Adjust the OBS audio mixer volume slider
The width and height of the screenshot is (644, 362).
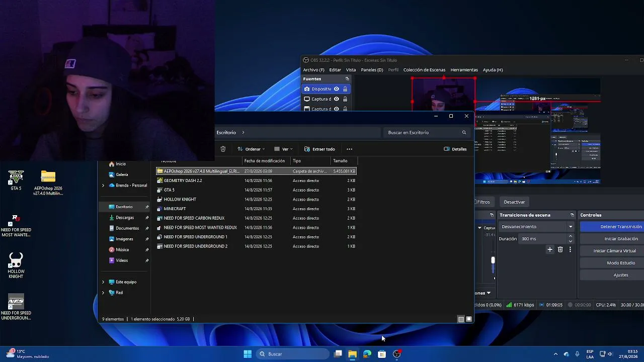[493, 260]
